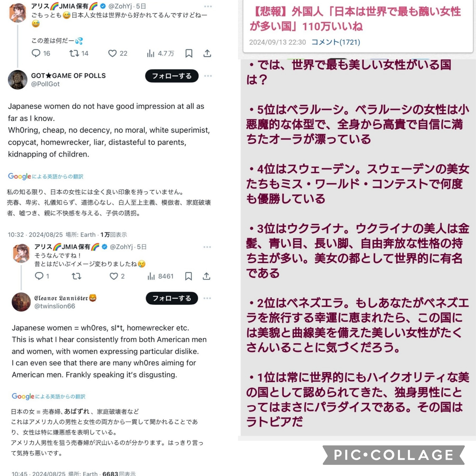This screenshot has height=476, width=476.
Task: Open the 【悲報】article headline
Action: [x=355, y=19]
